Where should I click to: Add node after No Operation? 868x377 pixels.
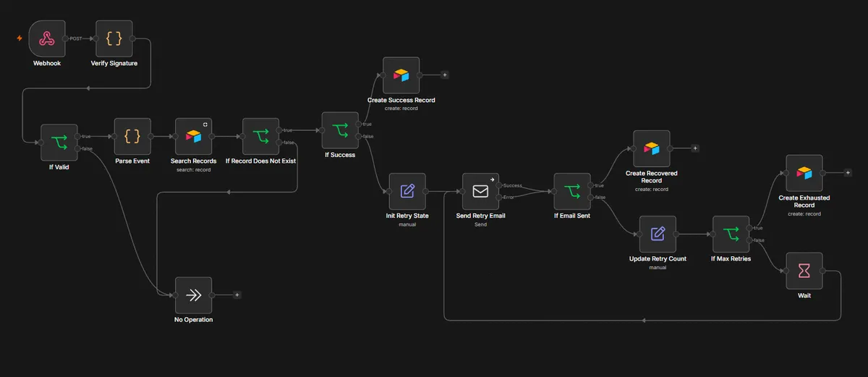(x=237, y=295)
